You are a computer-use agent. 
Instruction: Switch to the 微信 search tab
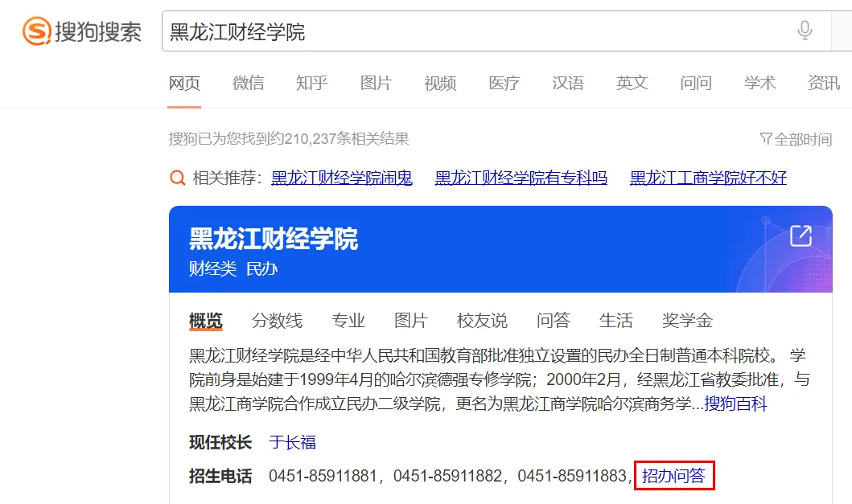[x=248, y=83]
